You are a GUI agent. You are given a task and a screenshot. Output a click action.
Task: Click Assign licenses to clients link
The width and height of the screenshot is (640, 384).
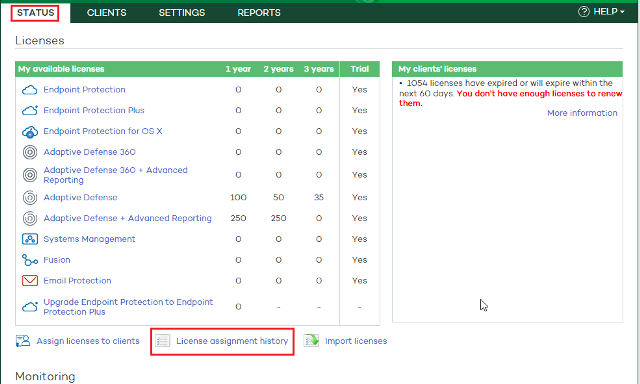click(88, 341)
